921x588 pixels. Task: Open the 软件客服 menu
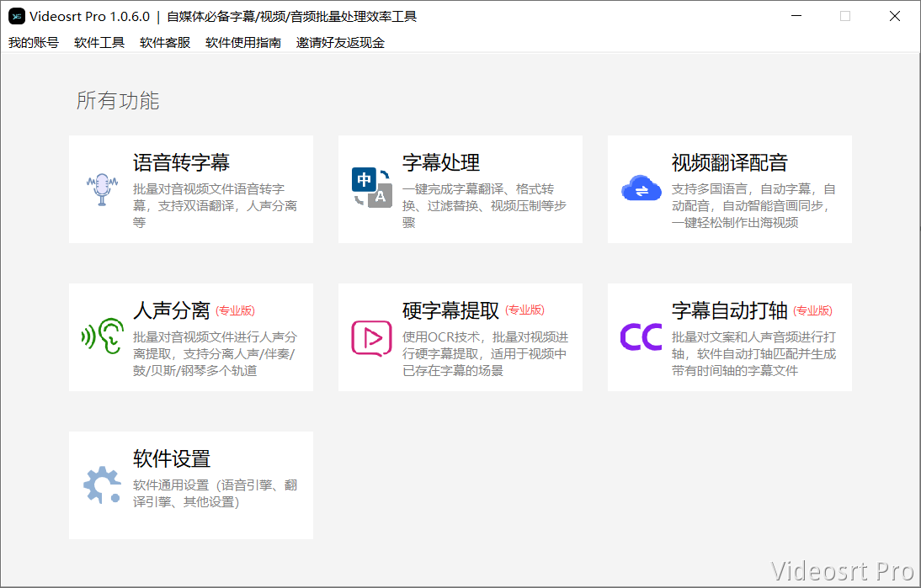coord(164,42)
